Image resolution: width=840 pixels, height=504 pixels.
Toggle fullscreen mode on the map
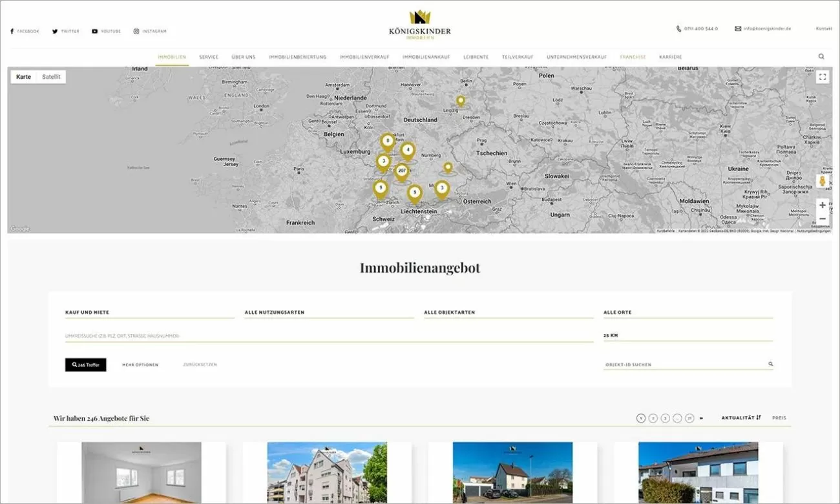[822, 76]
